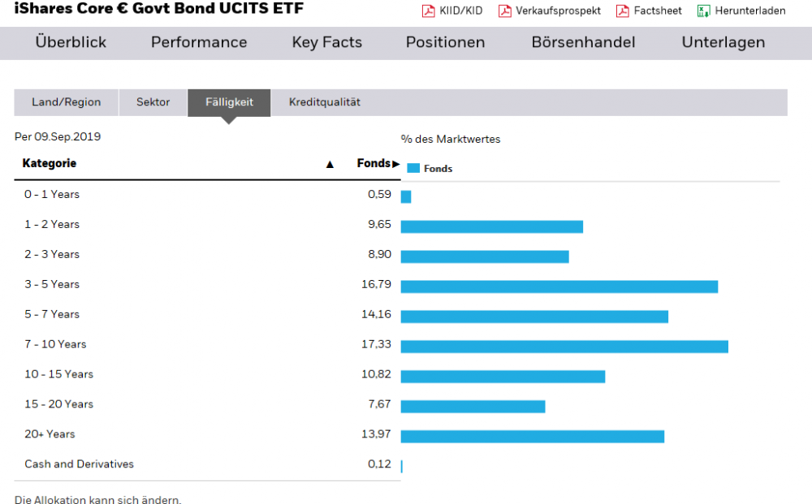812x504 pixels.
Task: Open the Key Facts section
Action: (x=326, y=42)
